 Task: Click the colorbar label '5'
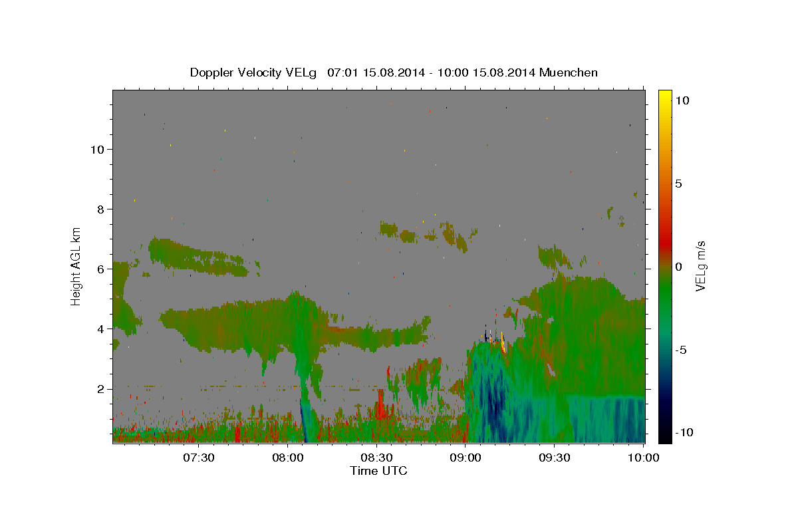pos(678,184)
